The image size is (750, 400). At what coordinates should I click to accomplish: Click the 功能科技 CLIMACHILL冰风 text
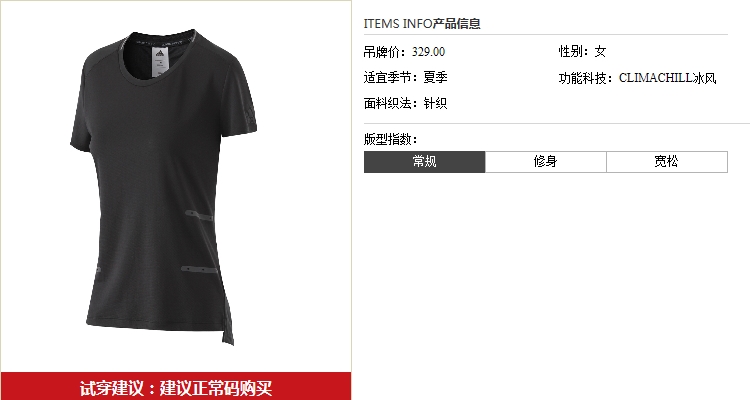[637, 78]
